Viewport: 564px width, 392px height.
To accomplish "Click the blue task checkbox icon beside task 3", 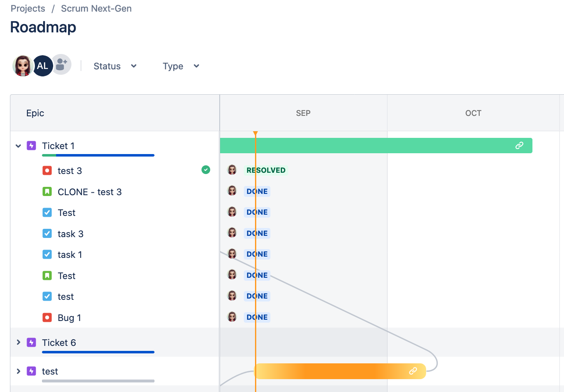I will [x=47, y=233].
